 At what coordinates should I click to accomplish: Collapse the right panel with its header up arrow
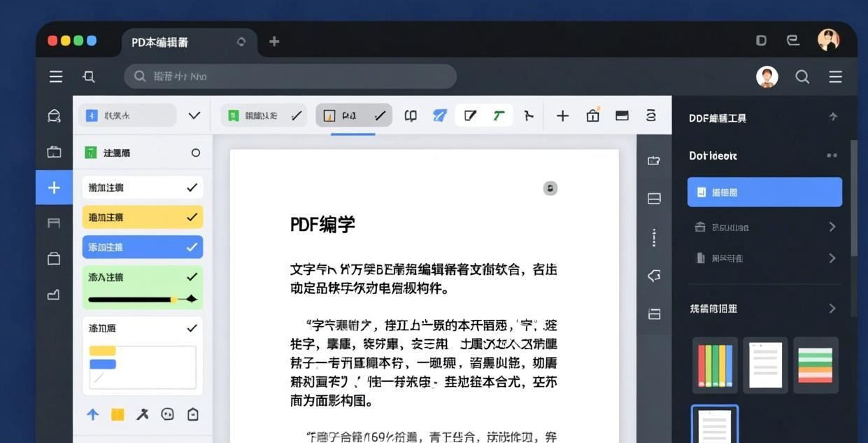832,117
